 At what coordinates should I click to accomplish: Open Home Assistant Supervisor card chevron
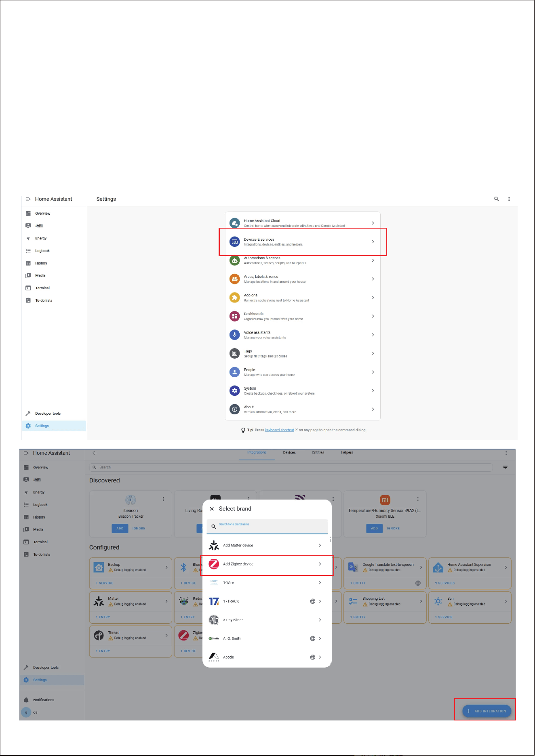tap(506, 567)
